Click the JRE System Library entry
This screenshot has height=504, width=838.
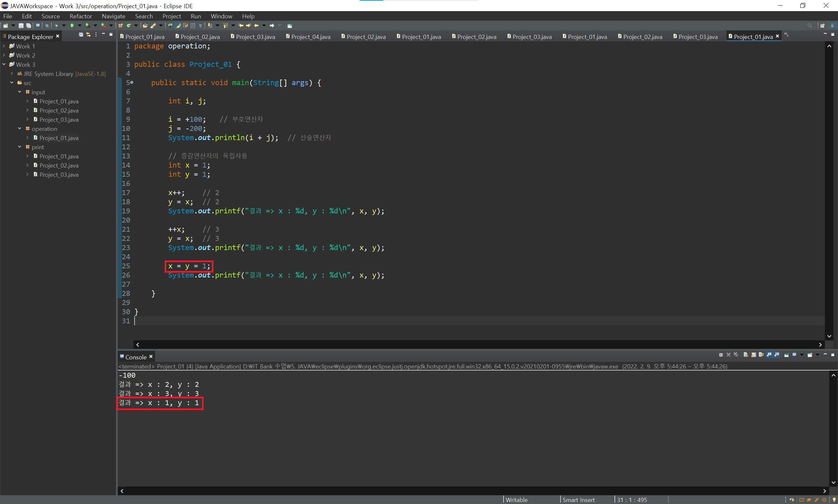click(48, 74)
